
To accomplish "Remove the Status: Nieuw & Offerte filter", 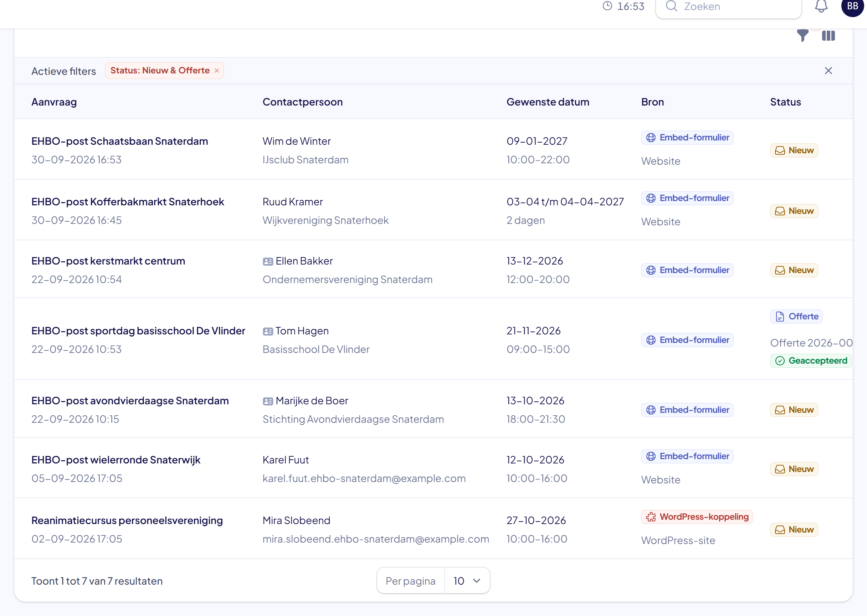I will coord(217,71).
